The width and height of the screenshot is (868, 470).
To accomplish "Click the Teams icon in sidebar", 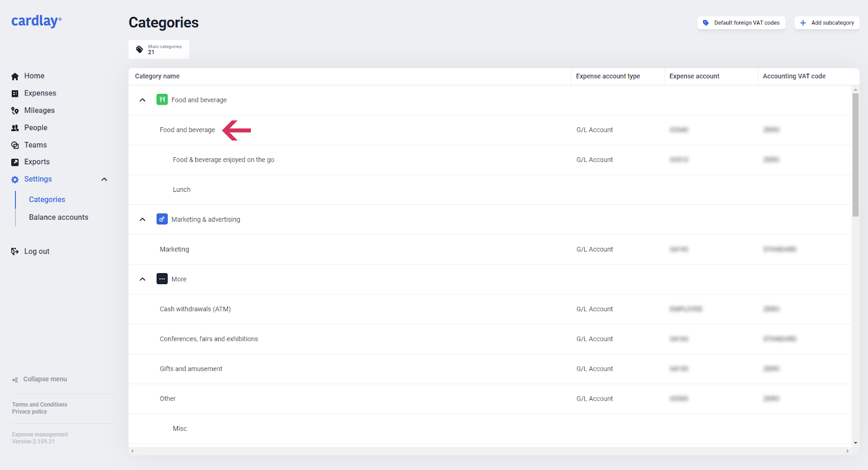I will coord(15,145).
